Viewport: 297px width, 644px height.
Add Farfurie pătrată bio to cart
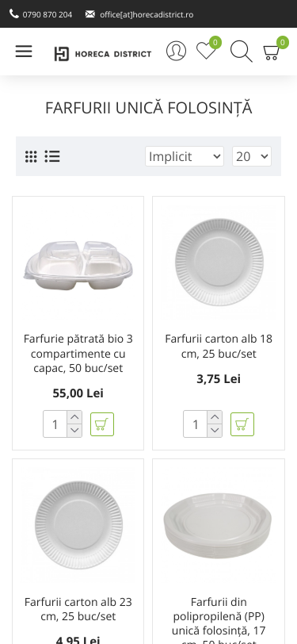[x=102, y=424]
